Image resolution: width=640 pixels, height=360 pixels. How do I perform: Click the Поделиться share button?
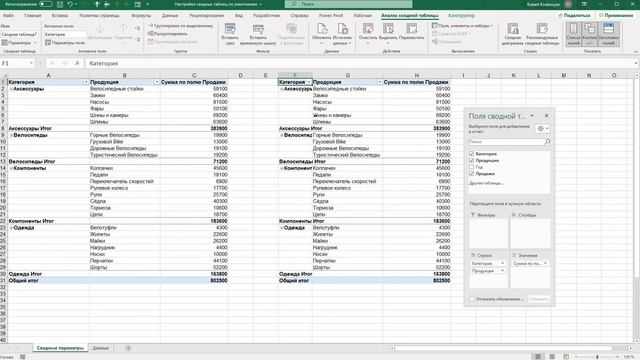574,16
